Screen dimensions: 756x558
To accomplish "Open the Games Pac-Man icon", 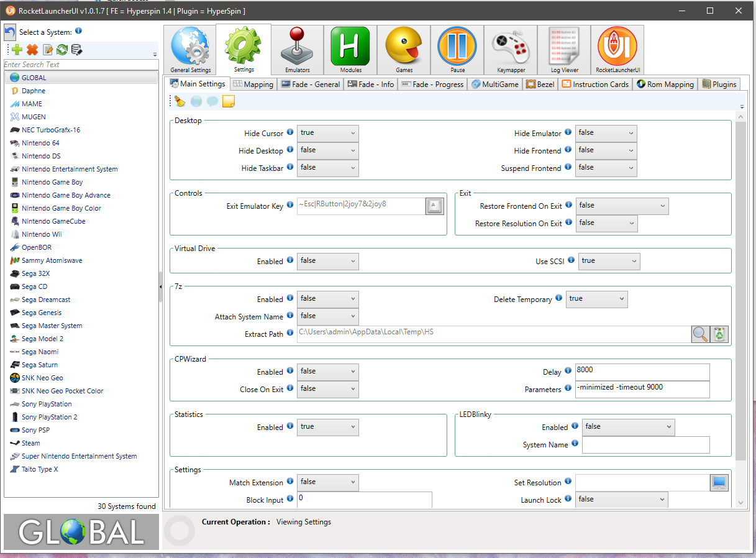I will point(404,50).
